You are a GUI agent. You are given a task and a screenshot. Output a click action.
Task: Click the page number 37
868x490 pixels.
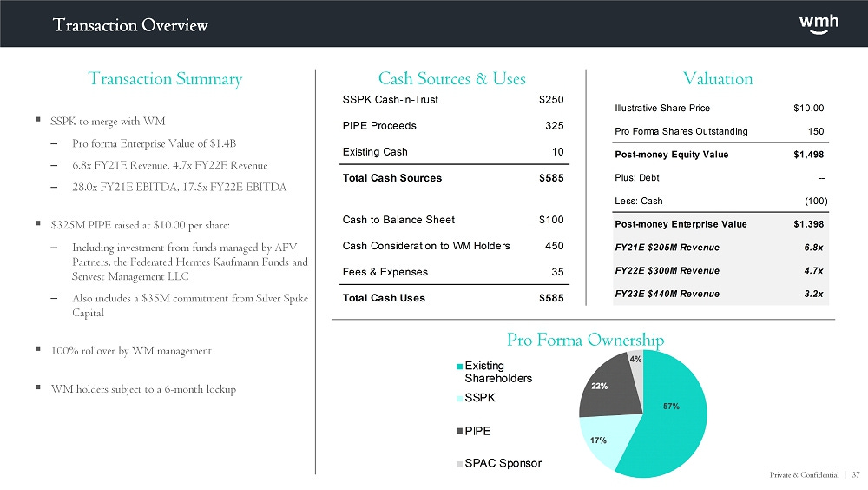855,475
